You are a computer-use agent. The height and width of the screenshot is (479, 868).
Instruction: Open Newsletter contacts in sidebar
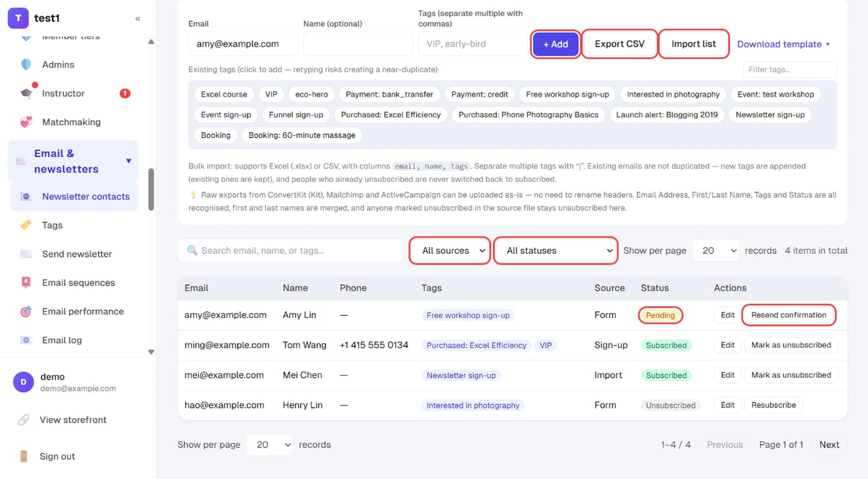(74, 196)
